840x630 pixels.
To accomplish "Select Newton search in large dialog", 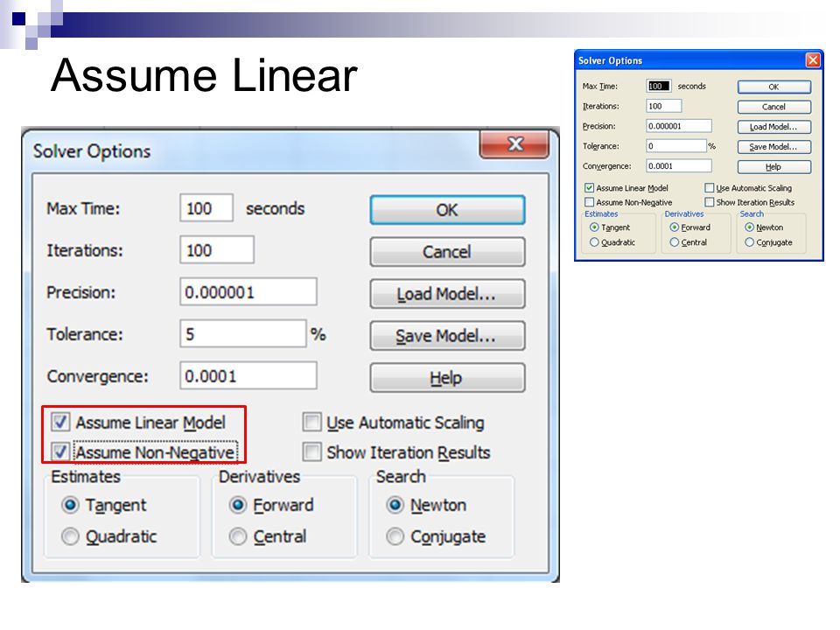I will (x=395, y=505).
